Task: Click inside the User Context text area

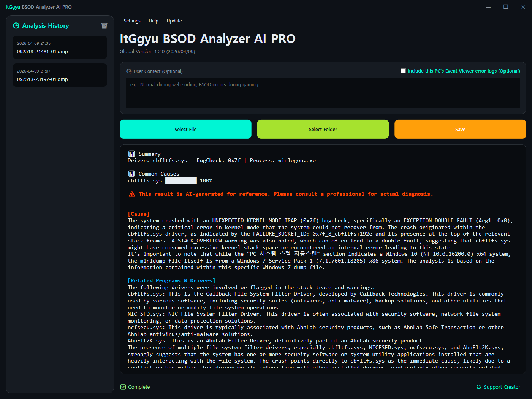Action: pos(323,93)
